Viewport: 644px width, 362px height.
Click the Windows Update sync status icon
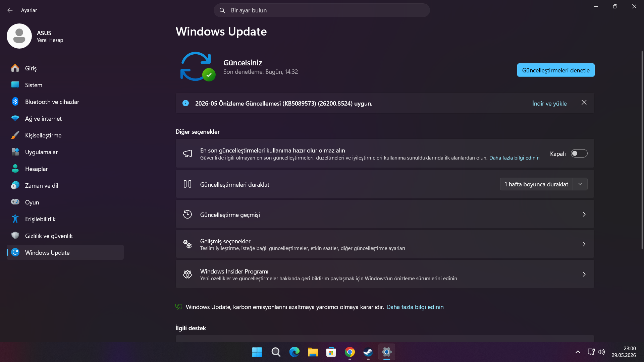[x=198, y=66]
